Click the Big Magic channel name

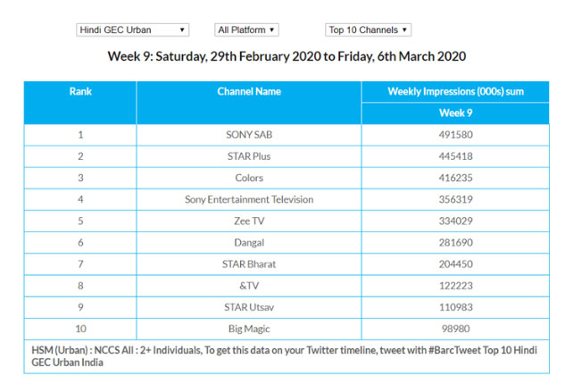coord(249,328)
